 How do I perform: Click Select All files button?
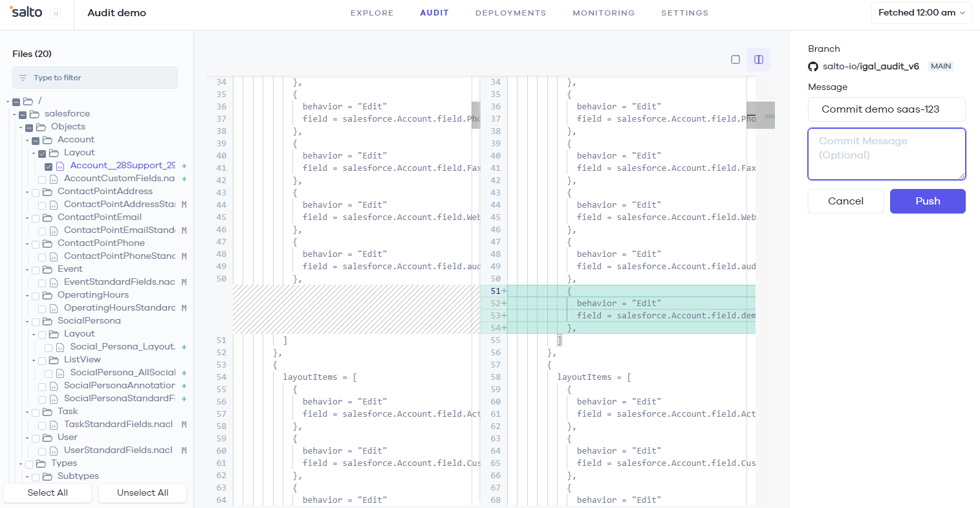click(47, 493)
